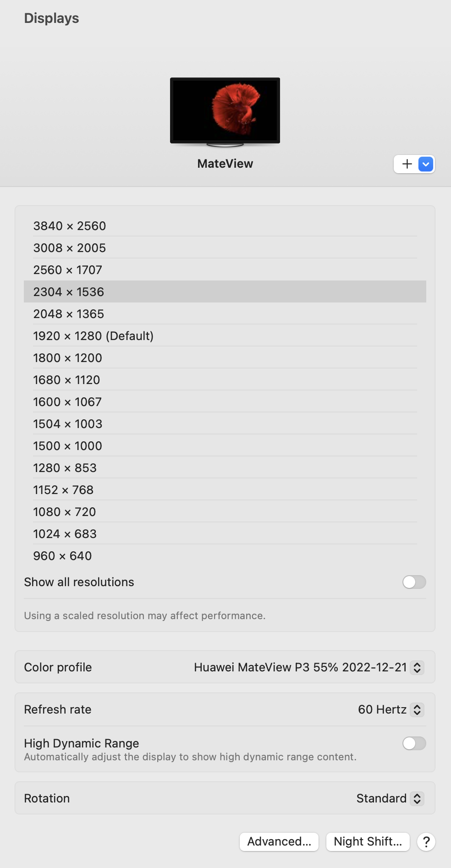The height and width of the screenshot is (868, 451).
Task: Click the plus icon to add display
Action: (x=407, y=164)
